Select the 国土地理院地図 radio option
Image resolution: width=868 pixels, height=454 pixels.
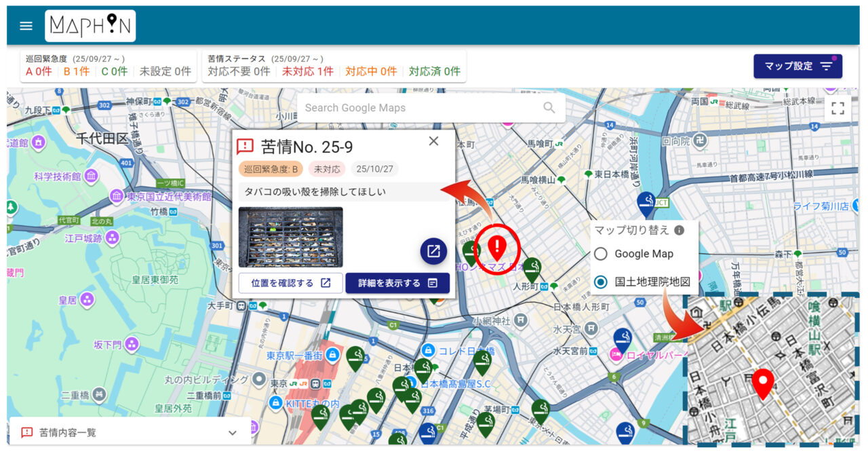tap(601, 282)
